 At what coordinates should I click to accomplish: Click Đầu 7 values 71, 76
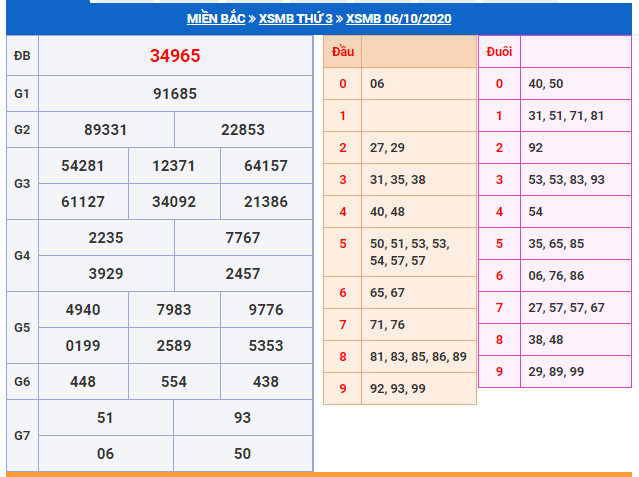pos(387,325)
